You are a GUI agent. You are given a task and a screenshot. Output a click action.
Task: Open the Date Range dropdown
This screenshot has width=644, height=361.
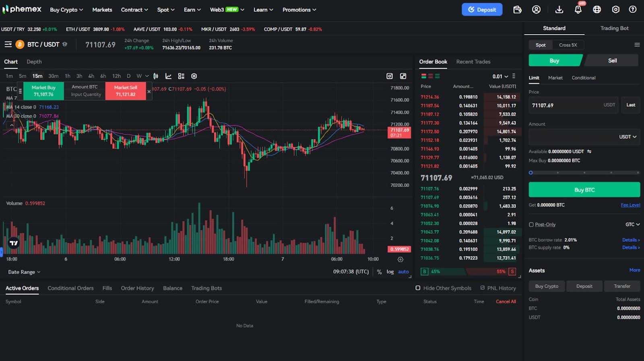point(24,272)
